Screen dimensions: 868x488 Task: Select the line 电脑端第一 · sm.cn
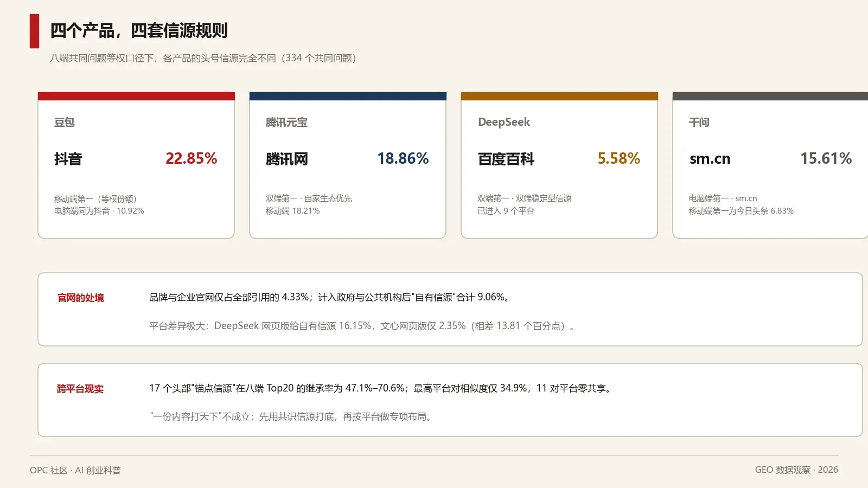723,198
